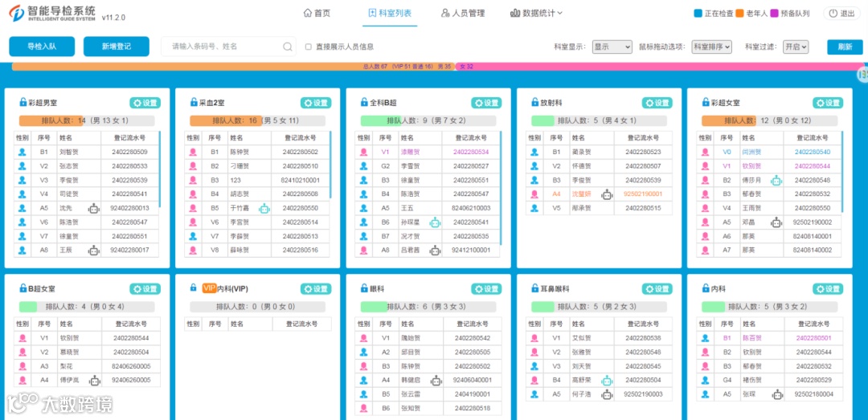Open the 科室显示 dropdown
This screenshot has height=420, width=868.
tap(612, 47)
